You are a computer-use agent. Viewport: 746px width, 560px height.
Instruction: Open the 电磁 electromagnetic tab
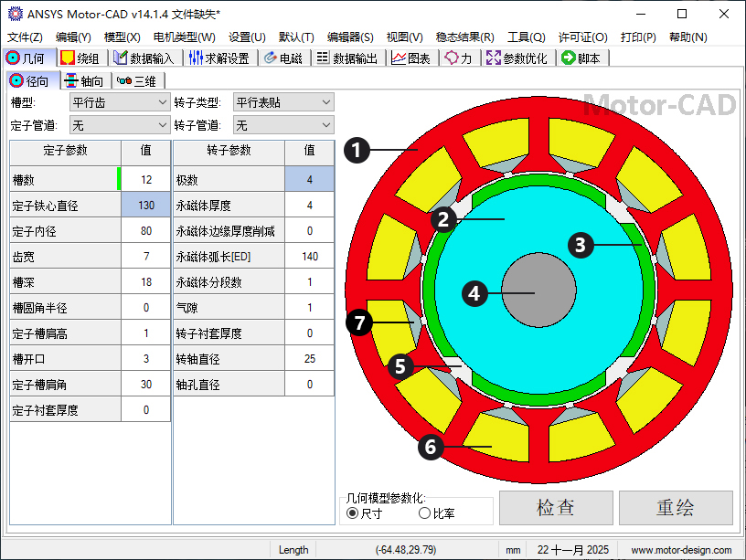point(284,58)
